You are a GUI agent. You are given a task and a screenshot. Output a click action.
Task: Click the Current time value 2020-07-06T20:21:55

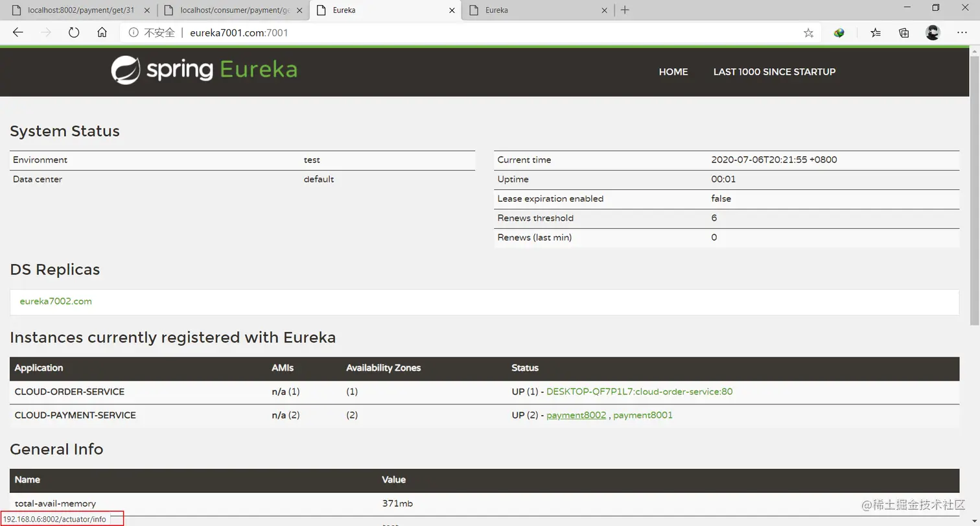(x=774, y=160)
